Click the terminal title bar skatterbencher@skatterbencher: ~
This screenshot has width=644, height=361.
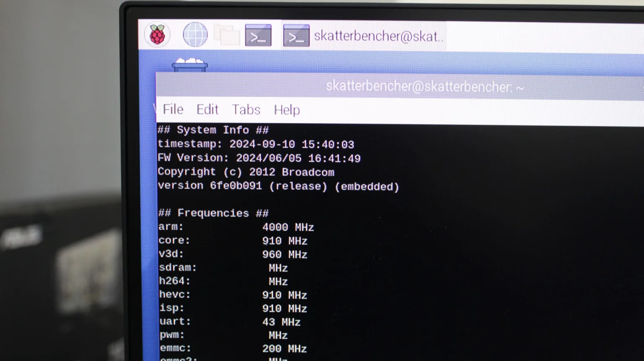[425, 87]
